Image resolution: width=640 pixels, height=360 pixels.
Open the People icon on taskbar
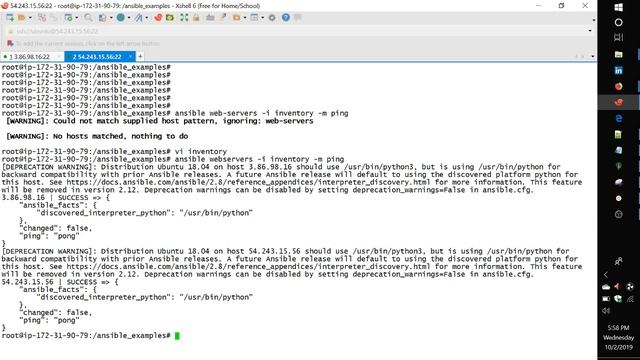click(618, 261)
